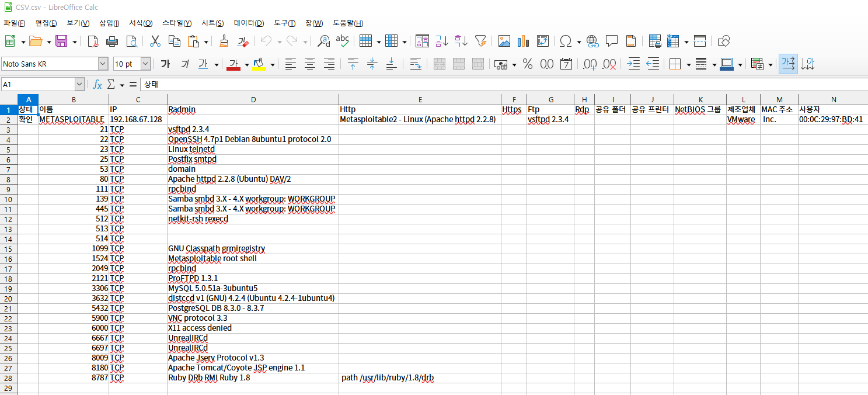Open conditional formatting dropdown arrow
Screen dimensions: 868x395
click(771, 64)
